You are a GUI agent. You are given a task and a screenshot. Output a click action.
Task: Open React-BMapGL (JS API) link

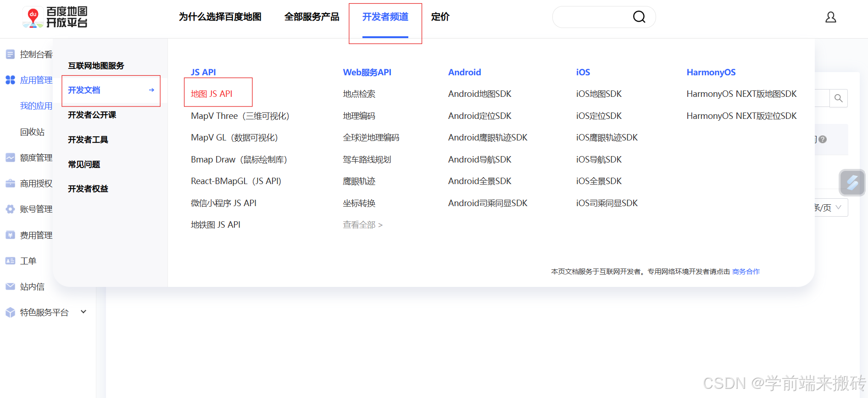(x=236, y=181)
